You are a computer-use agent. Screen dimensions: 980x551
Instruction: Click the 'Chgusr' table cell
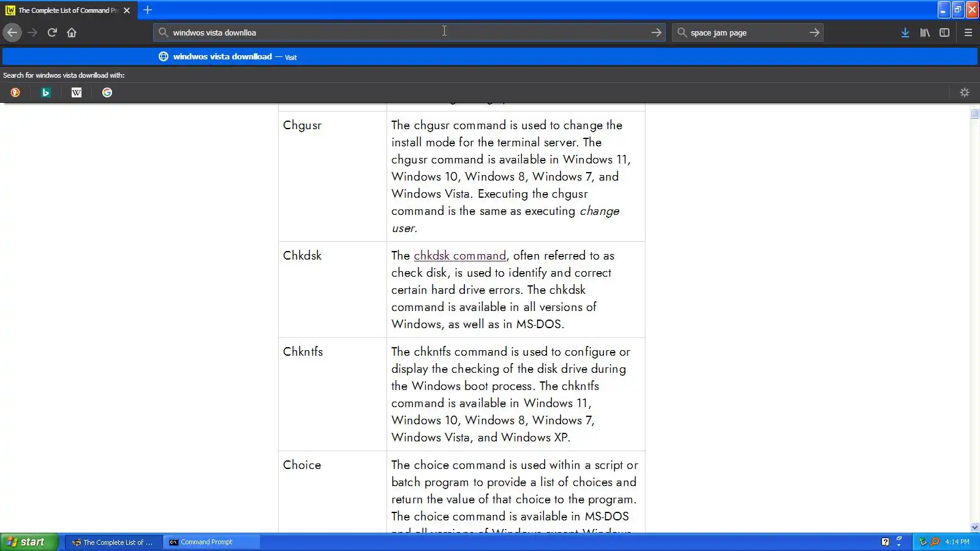click(x=333, y=176)
